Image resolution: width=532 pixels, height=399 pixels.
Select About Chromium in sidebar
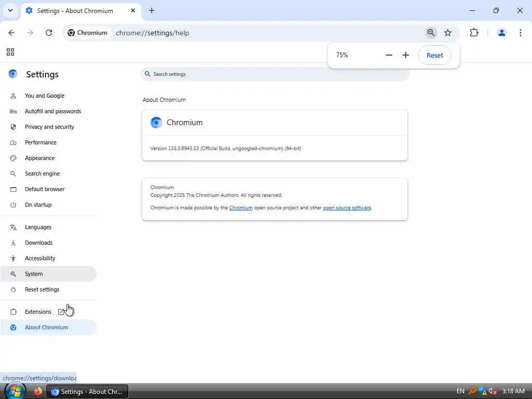pyautogui.click(x=48, y=327)
